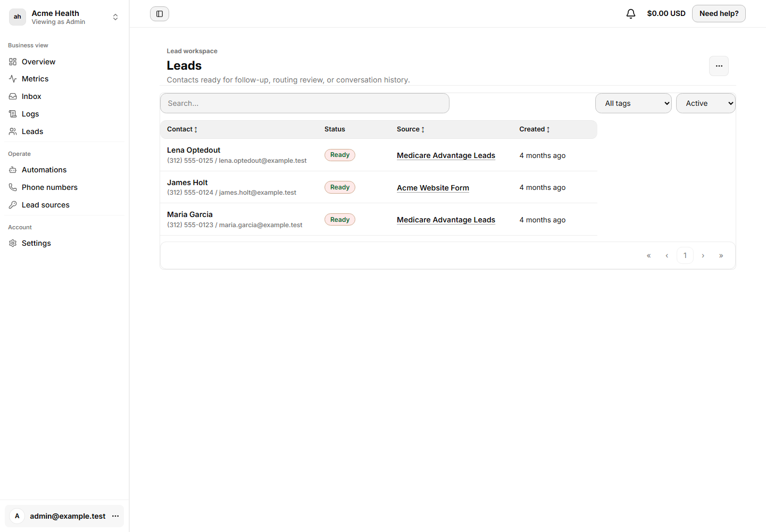The height and width of the screenshot is (532, 766).
Task: Focus the leads Search field
Action: (x=305, y=103)
